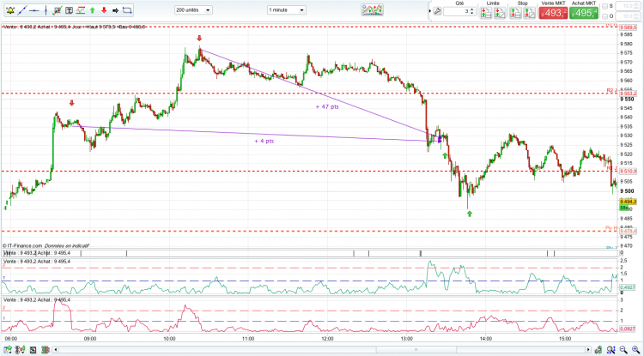Click the horizontal scrollbar thumb
Viewport: 644px width, 356px height.
point(416,350)
